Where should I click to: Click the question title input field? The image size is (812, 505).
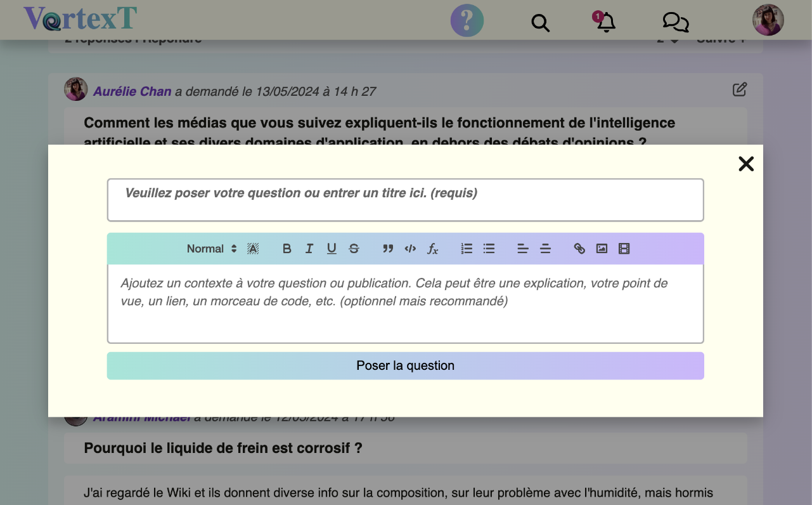[x=405, y=200]
